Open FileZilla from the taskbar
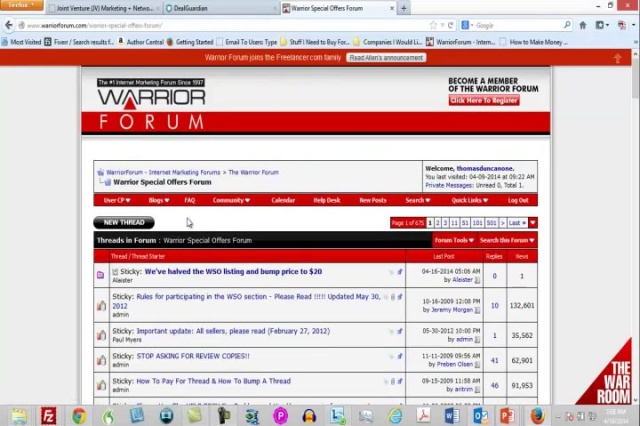 [x=49, y=416]
